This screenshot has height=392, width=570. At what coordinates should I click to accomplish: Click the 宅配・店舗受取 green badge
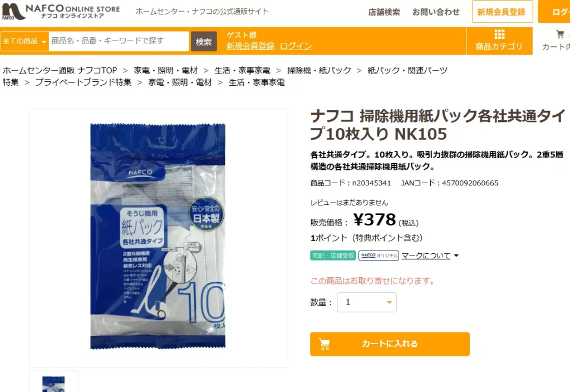(x=333, y=256)
